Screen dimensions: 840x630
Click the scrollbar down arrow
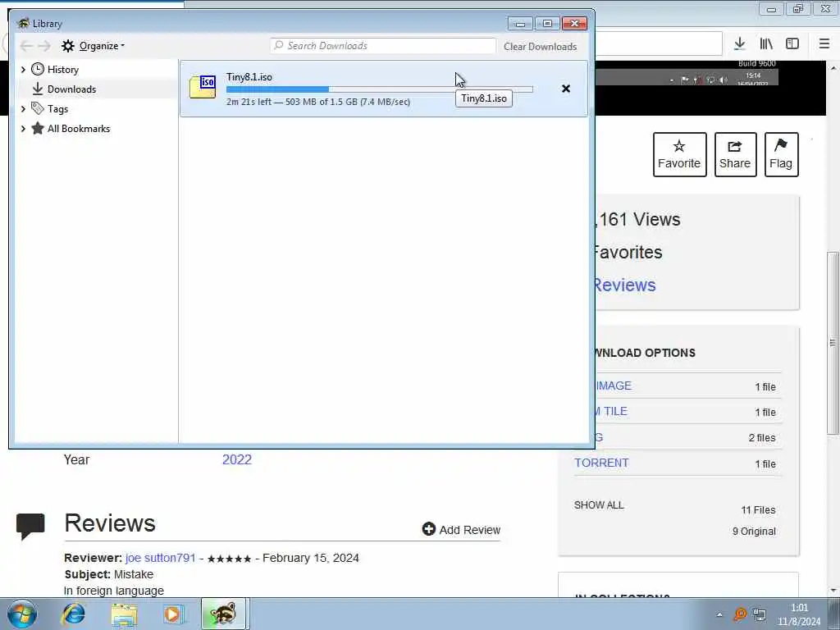(x=833, y=591)
